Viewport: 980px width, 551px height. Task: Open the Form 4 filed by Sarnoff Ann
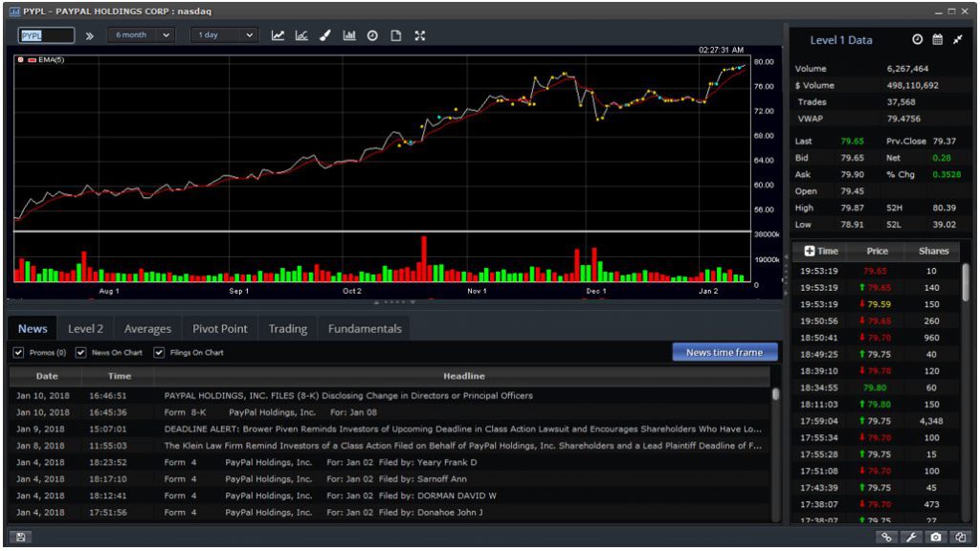tap(390, 479)
